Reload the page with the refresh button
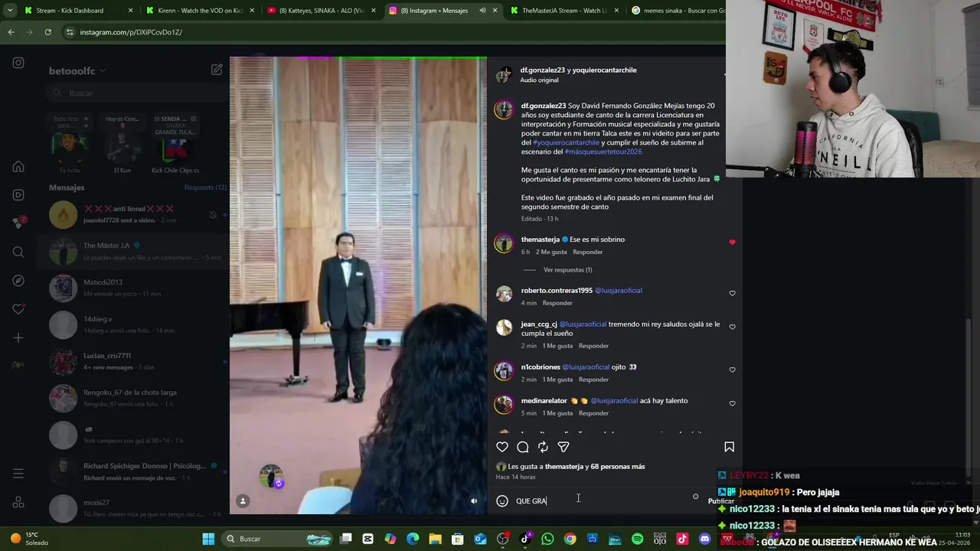This screenshot has width=980, height=551. [x=47, y=32]
